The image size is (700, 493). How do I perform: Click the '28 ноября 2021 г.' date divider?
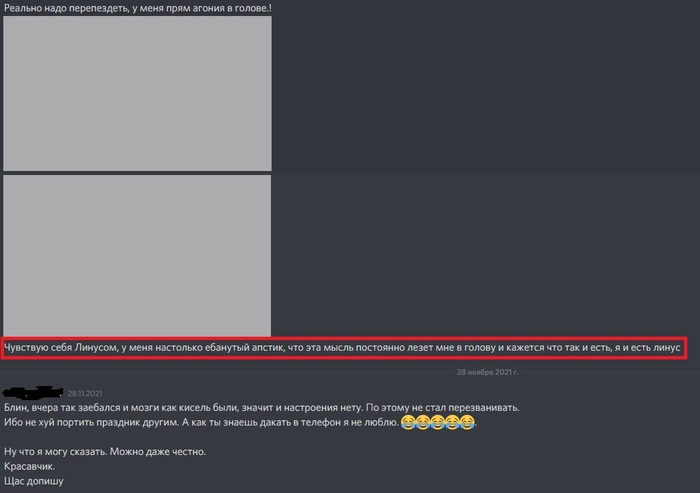(488, 372)
